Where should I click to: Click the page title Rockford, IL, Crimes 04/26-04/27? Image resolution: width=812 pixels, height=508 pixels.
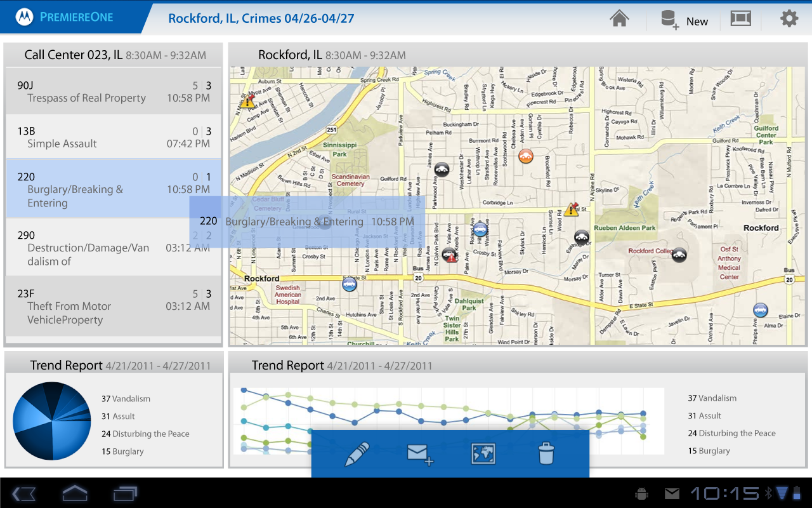[261, 18]
